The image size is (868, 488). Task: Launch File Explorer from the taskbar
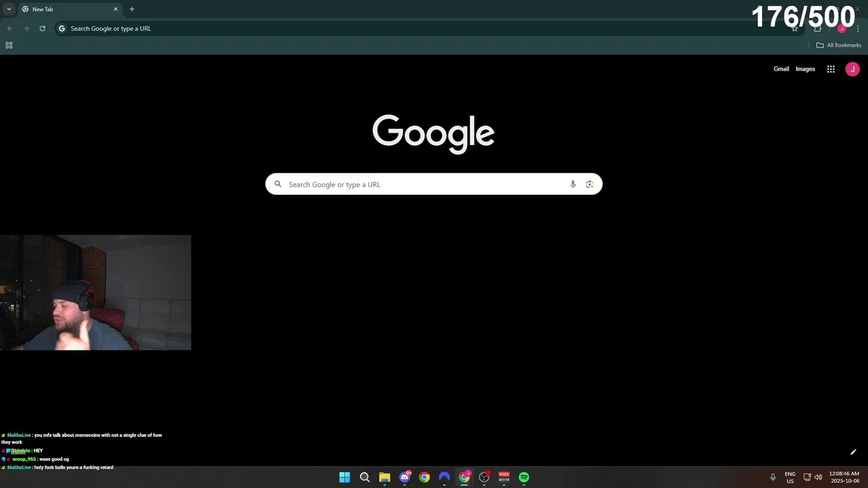(384, 477)
